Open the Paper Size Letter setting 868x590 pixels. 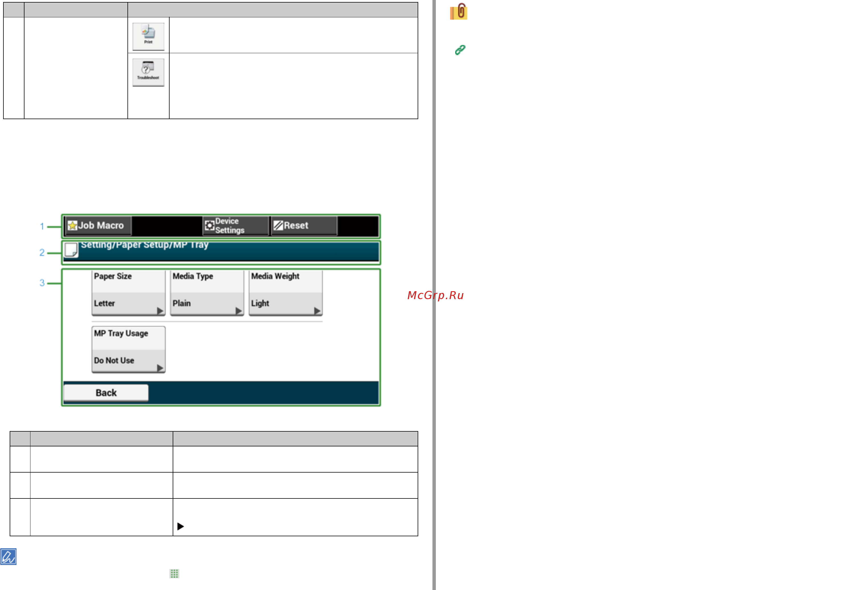pyautogui.click(x=129, y=293)
